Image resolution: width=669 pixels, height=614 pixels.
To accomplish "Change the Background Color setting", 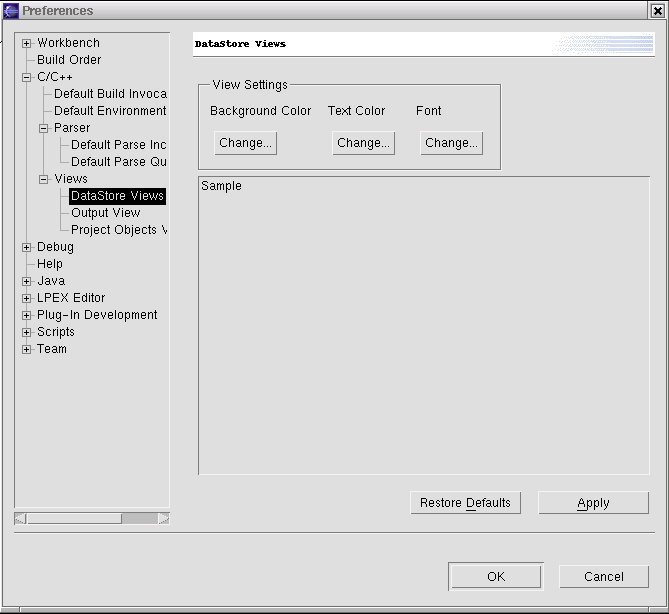I will pyautogui.click(x=245, y=143).
